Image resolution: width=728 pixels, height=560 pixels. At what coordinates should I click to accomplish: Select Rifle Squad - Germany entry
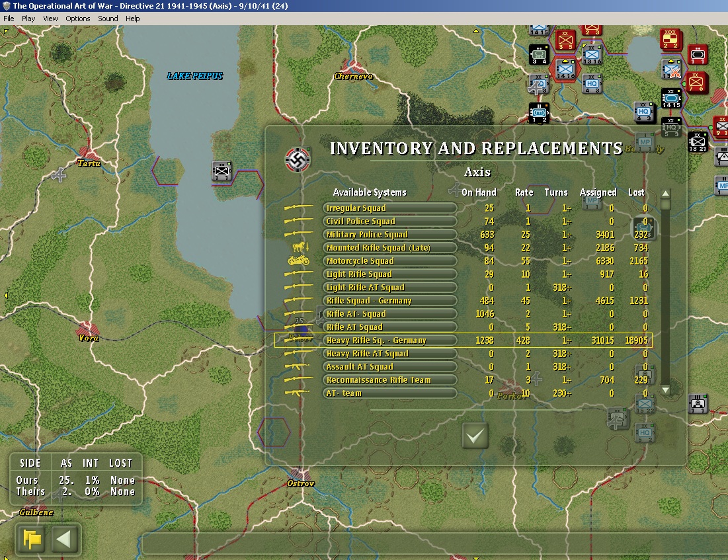389,300
